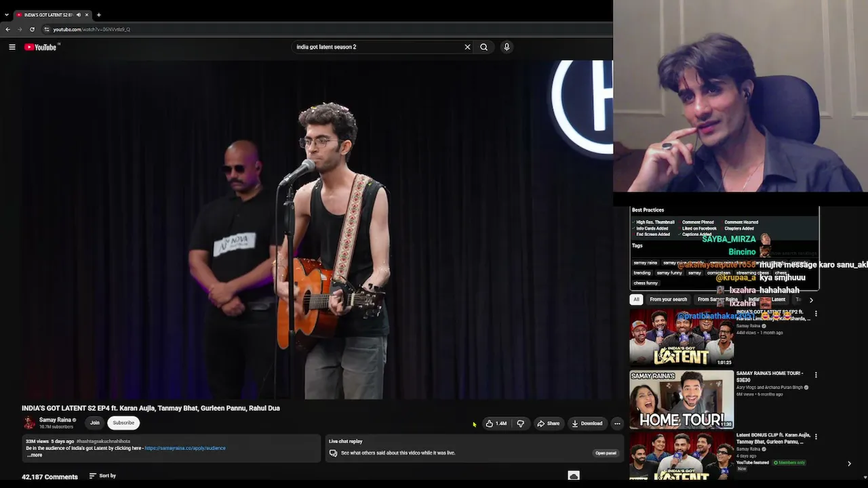Click the 'Chapters Added' checklist item
Viewport: 868px width, 488px height.
(x=738, y=228)
